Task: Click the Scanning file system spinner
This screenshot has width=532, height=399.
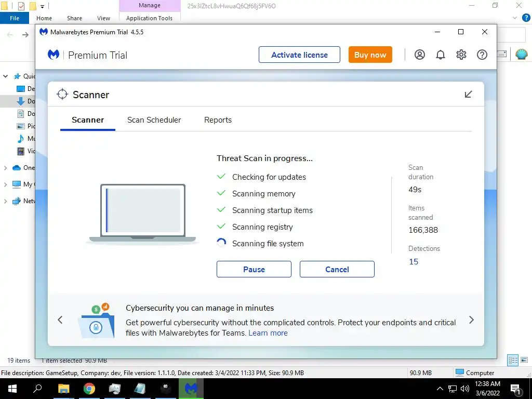Action: (x=221, y=243)
